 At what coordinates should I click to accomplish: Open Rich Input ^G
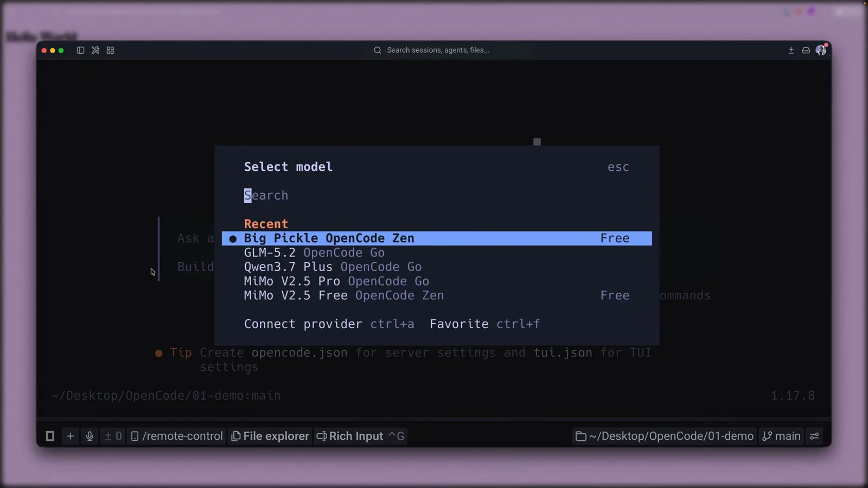pos(361,436)
